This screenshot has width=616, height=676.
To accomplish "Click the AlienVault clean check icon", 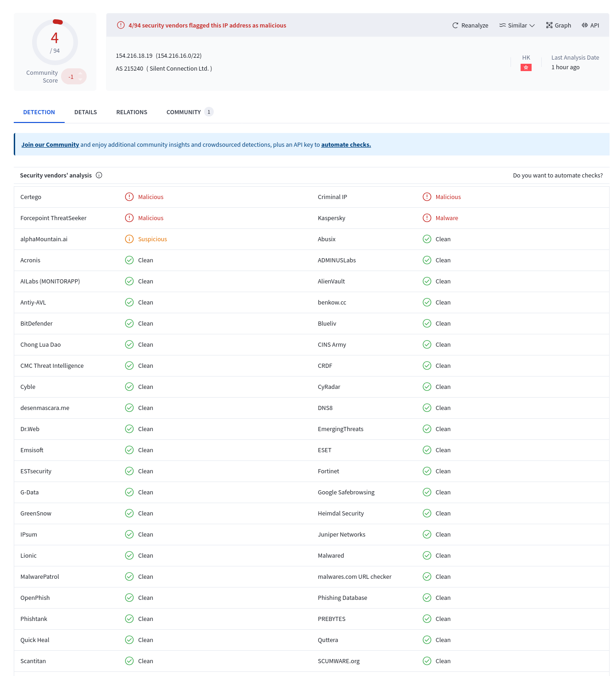I will coord(427,281).
